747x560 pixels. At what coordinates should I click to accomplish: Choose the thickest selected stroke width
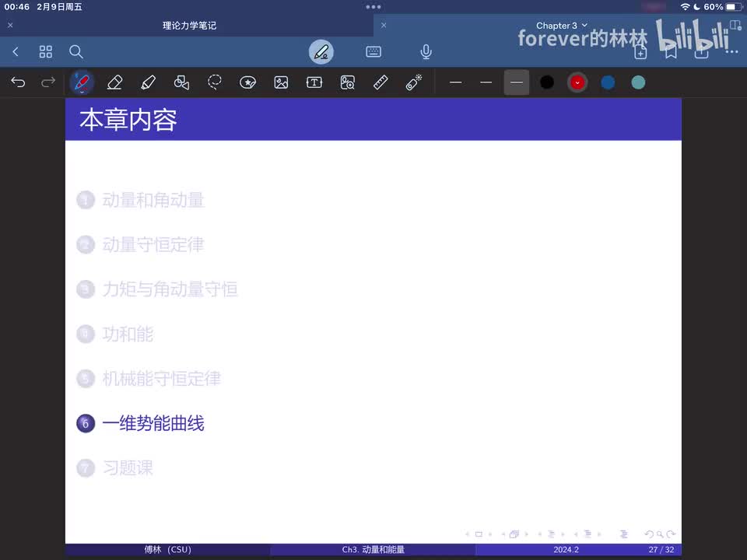point(517,82)
